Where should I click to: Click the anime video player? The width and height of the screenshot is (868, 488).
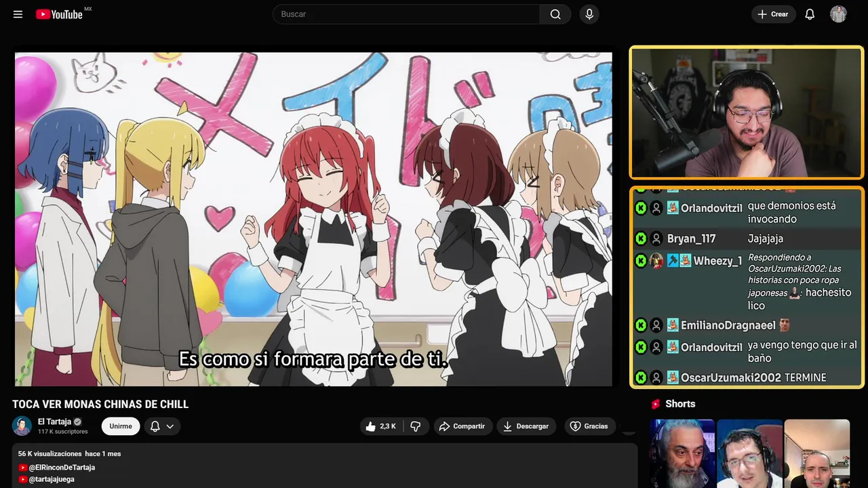(313, 219)
